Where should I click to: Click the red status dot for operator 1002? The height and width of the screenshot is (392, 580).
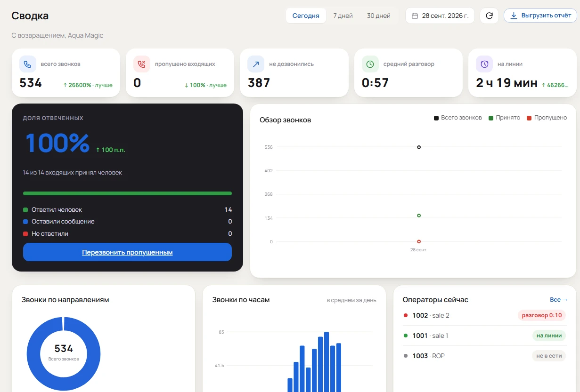tap(406, 315)
